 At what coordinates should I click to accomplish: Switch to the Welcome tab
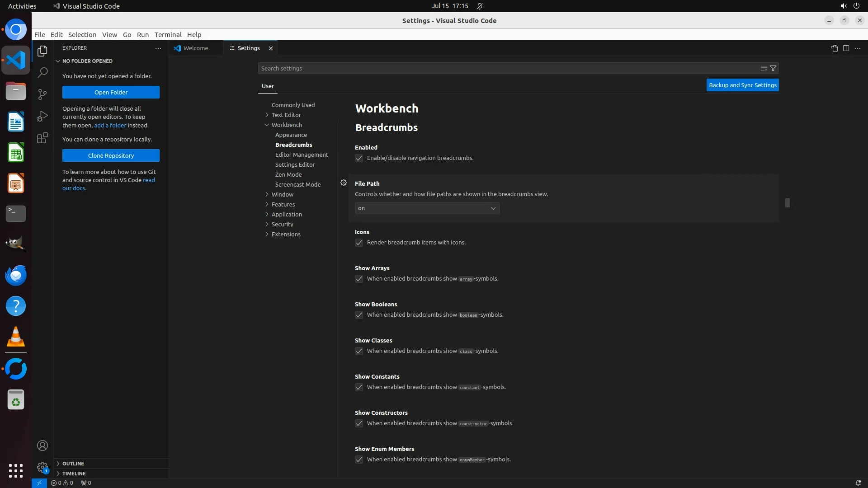195,48
